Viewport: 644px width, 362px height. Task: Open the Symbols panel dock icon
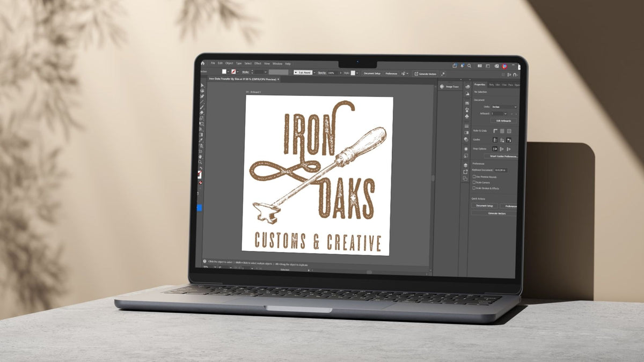click(467, 116)
